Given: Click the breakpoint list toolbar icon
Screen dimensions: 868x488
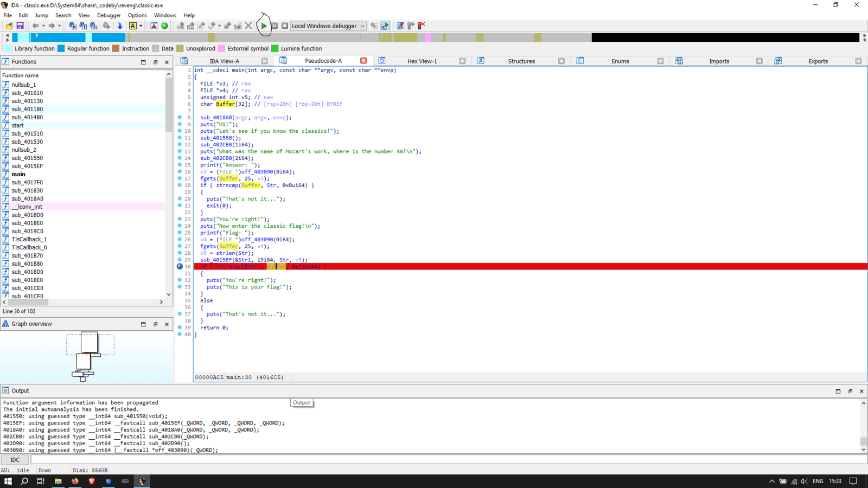Looking at the screenshot, I should click(400, 26).
